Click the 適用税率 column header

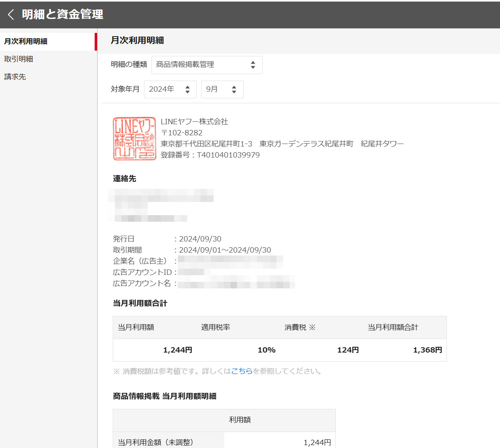215,327
